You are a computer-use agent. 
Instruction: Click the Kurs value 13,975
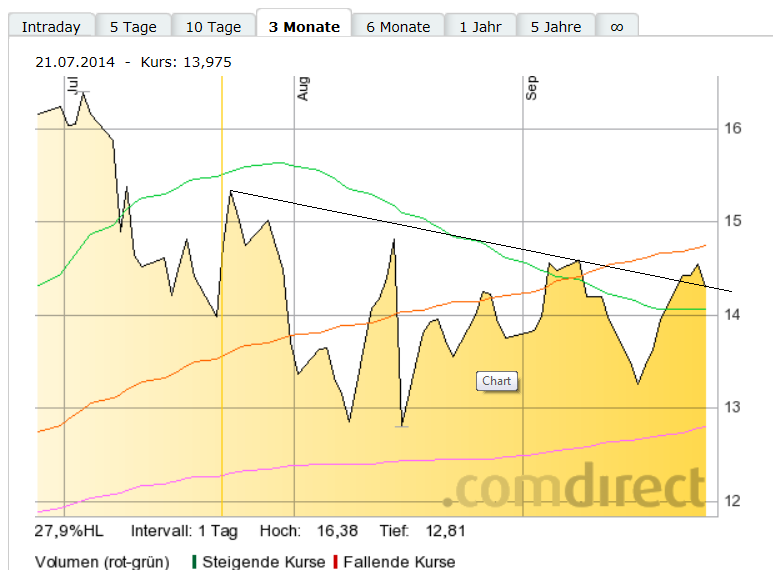tap(207, 62)
